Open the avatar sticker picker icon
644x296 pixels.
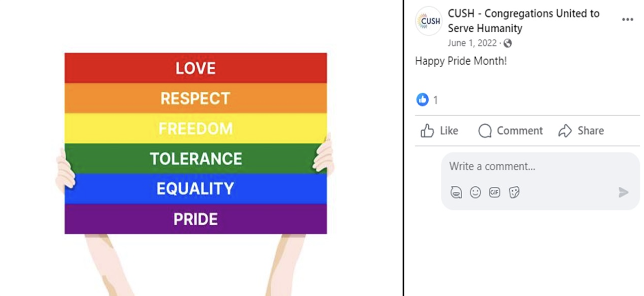[456, 192]
